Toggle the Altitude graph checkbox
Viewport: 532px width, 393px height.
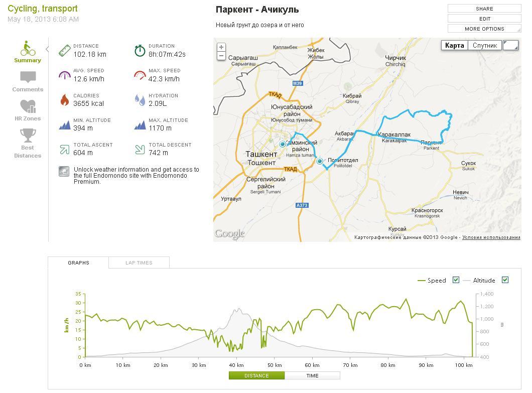point(505,280)
